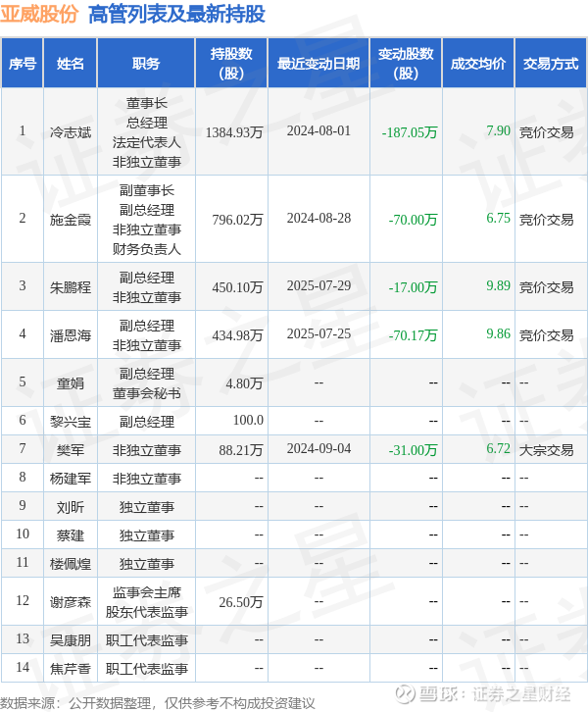Click the average price 7.90
The image size is (588, 712).
tap(498, 130)
